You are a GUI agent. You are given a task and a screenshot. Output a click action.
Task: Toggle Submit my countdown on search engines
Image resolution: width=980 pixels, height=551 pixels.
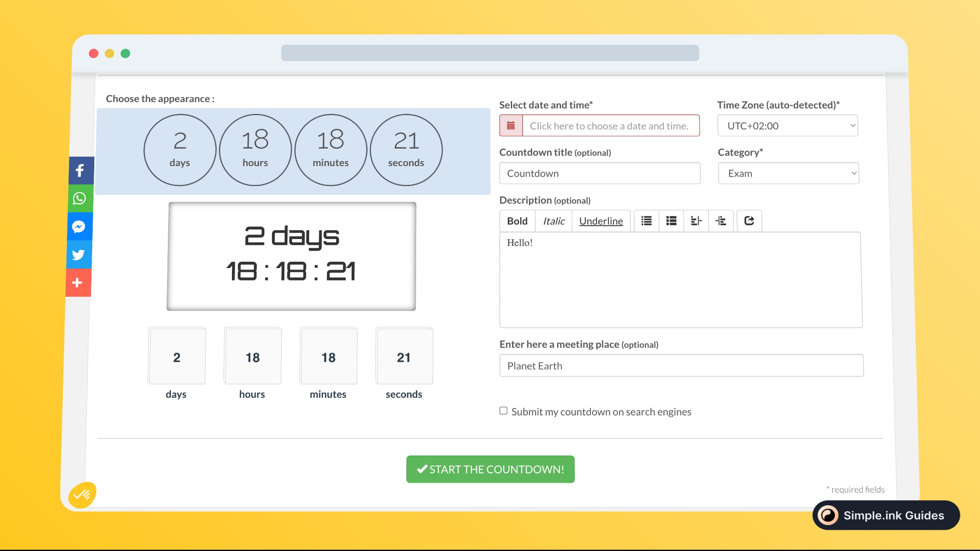(x=503, y=411)
